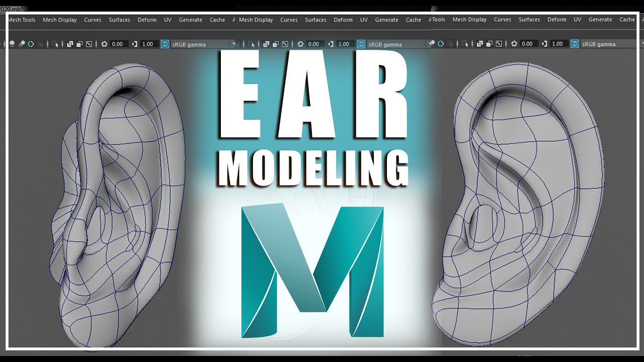This screenshot has width=644, height=362.
Task: Click the Gamma icon in left panel
Action: click(x=135, y=44)
